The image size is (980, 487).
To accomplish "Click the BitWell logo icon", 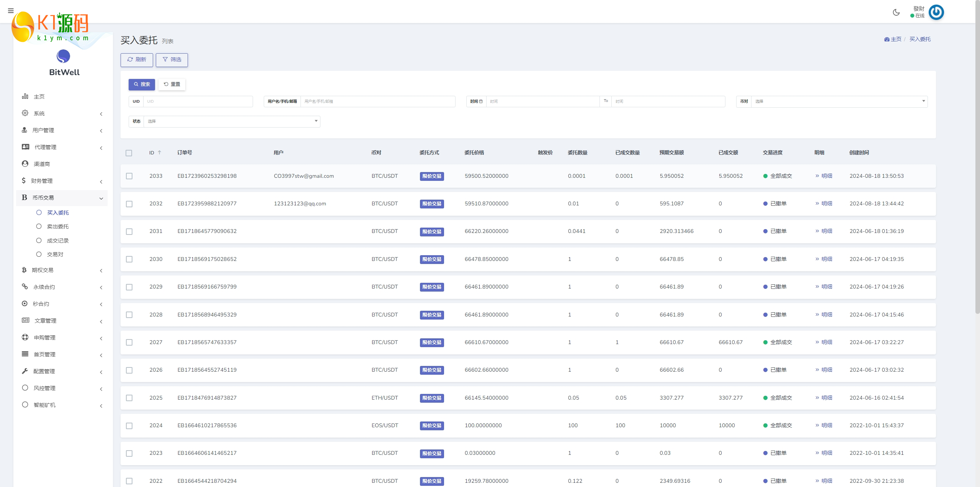I will (x=64, y=56).
